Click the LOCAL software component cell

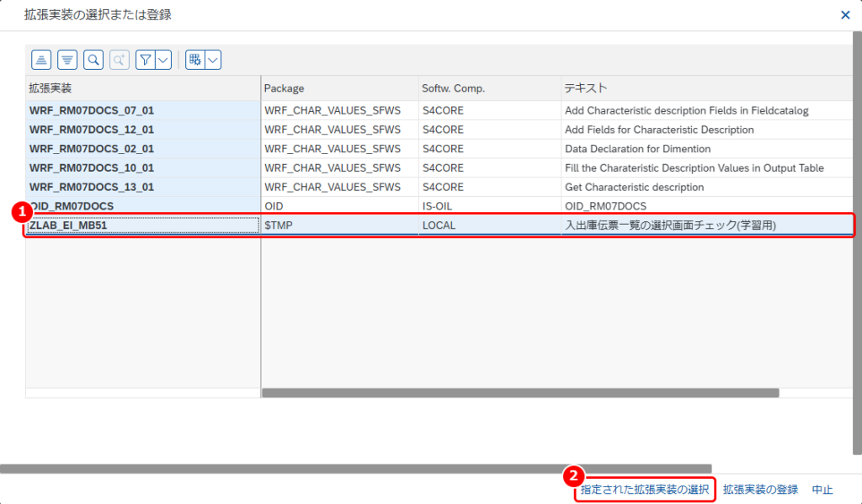pyautogui.click(x=490, y=225)
